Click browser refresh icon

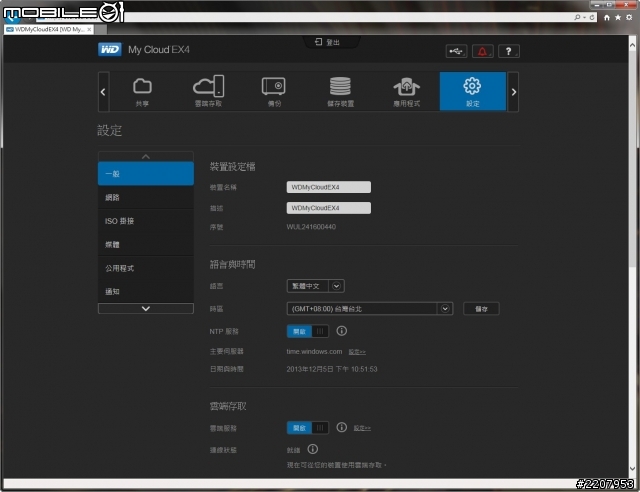592,18
